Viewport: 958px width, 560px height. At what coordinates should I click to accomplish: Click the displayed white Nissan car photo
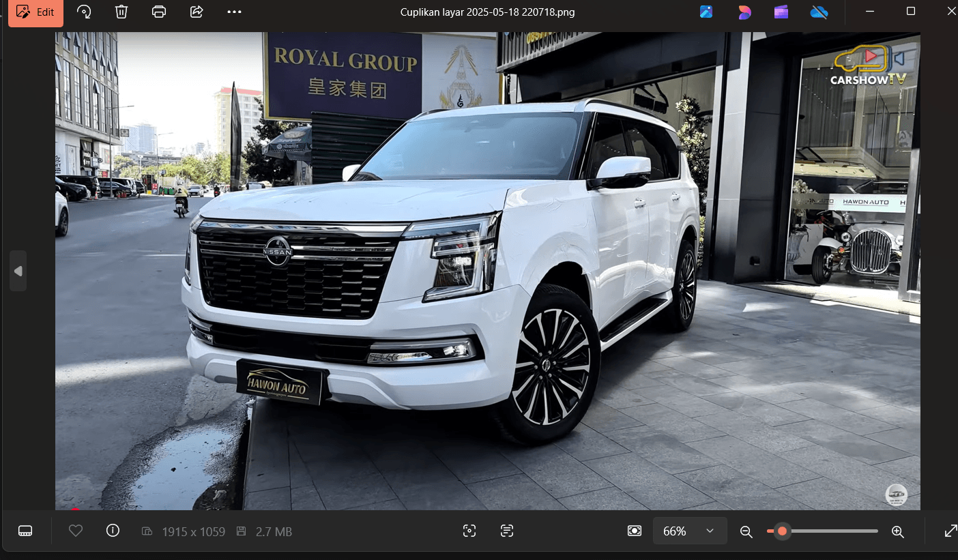488,271
